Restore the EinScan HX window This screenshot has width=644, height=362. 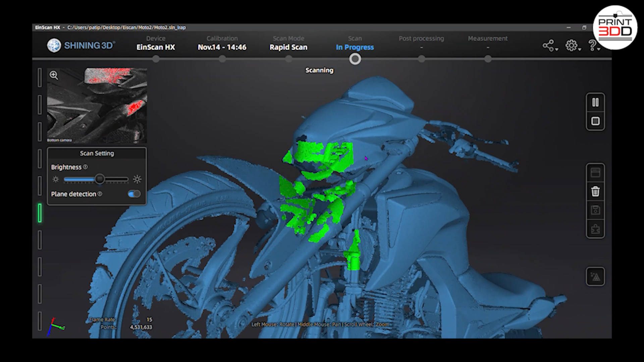click(584, 27)
